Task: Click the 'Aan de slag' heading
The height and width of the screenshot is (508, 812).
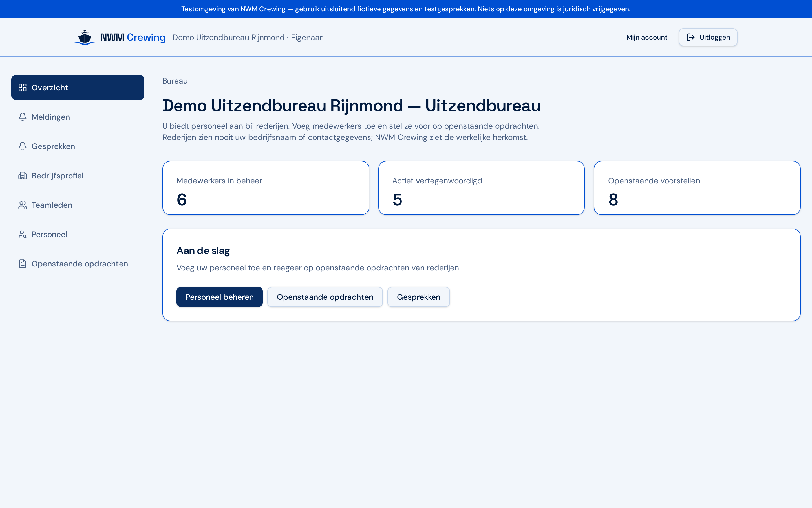Action: pyautogui.click(x=203, y=251)
